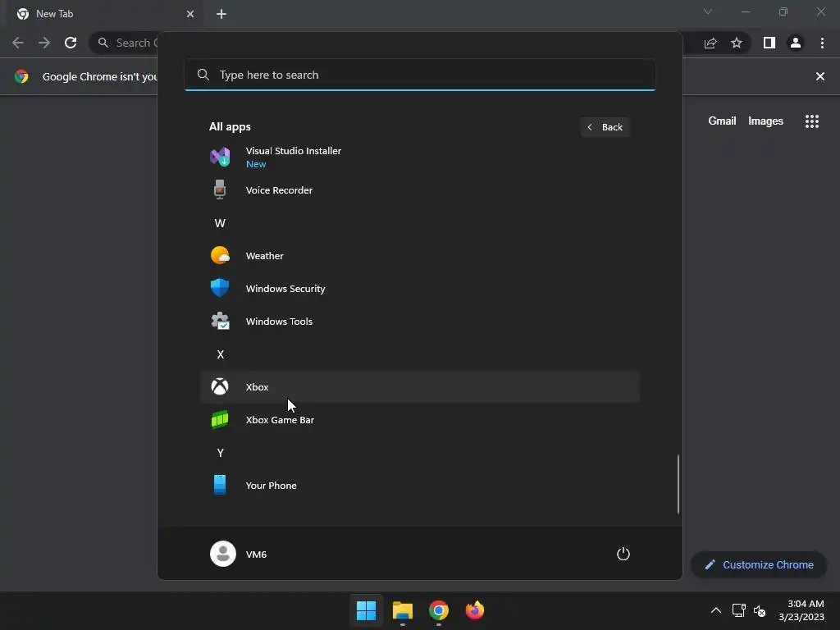Open Chrome three-dot menu
This screenshot has height=630, width=840.
pos(822,43)
